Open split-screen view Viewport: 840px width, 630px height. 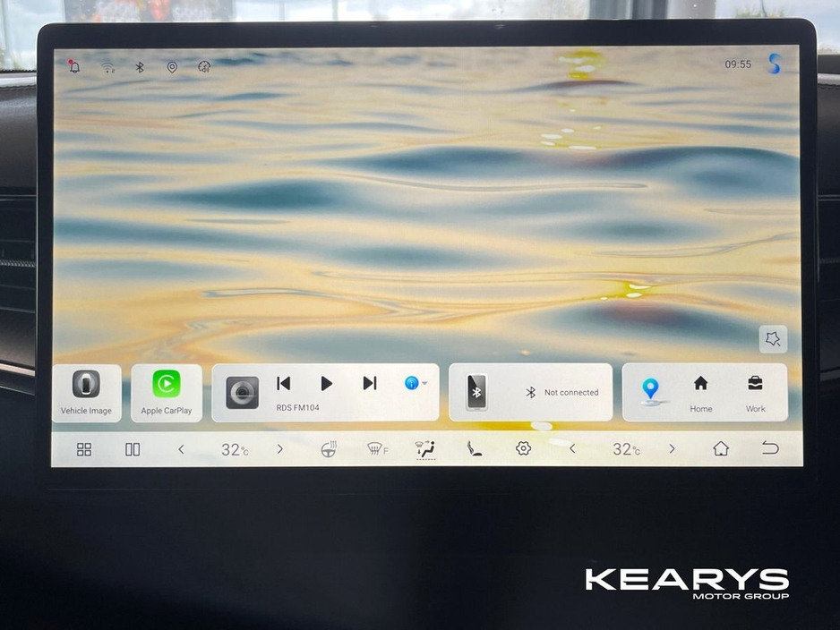(x=133, y=449)
